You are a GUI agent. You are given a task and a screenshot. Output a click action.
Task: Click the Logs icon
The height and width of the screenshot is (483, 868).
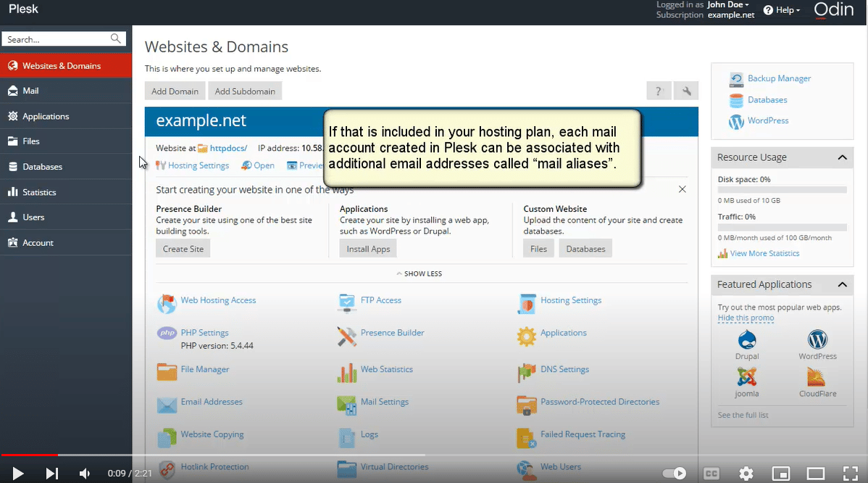coord(346,437)
